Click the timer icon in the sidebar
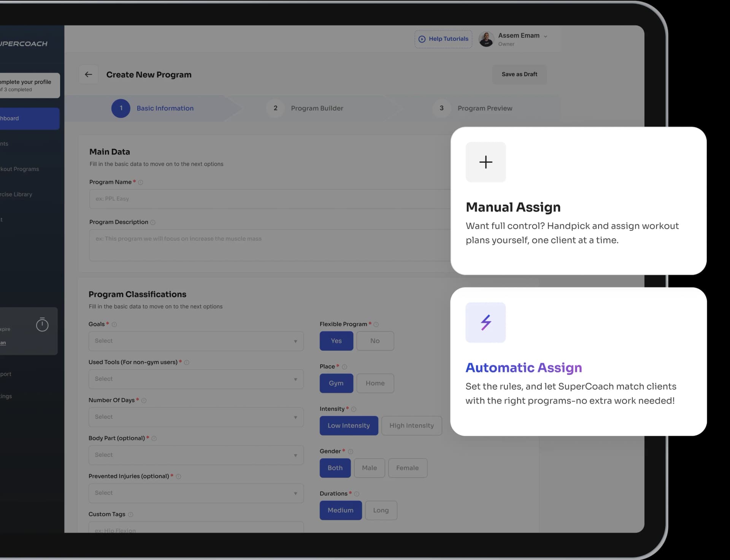Image resolution: width=730 pixels, height=560 pixels. click(42, 324)
